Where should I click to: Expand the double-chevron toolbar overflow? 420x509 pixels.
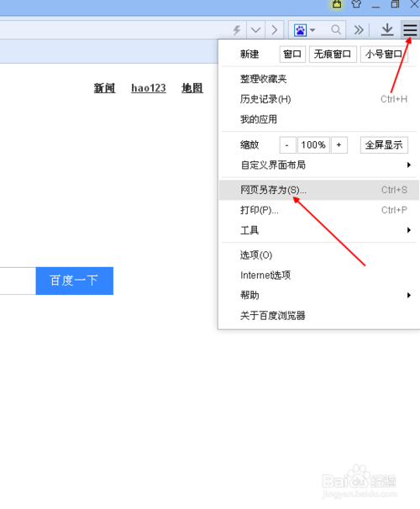(359, 30)
